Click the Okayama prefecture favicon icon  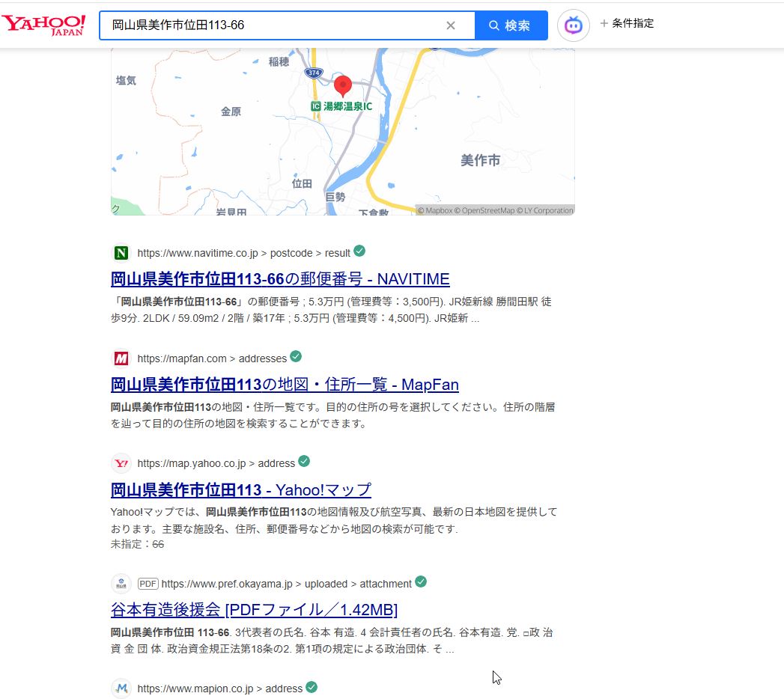tap(121, 584)
